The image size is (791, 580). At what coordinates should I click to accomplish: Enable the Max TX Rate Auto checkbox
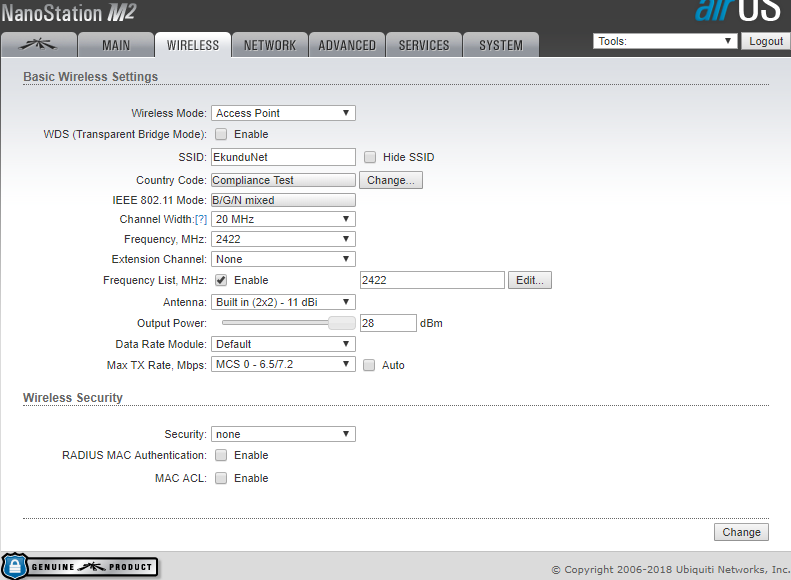[369, 365]
